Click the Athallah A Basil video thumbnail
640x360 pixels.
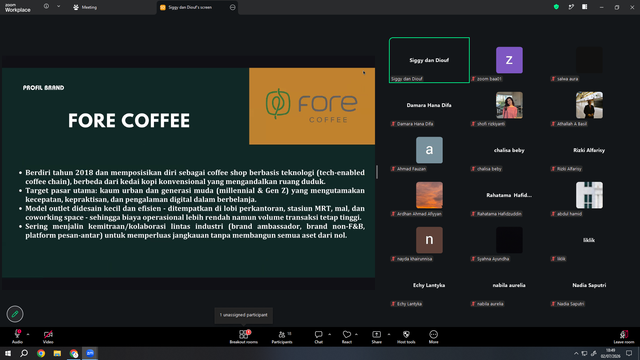[589, 105]
